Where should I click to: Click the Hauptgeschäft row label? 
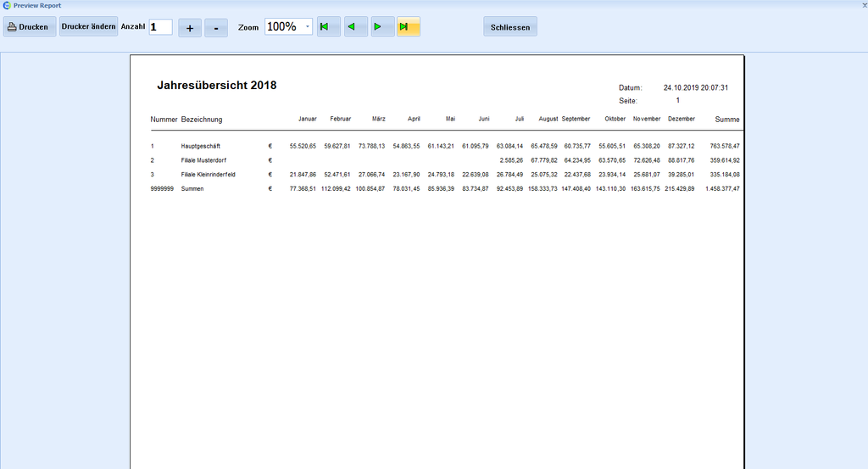click(200, 146)
